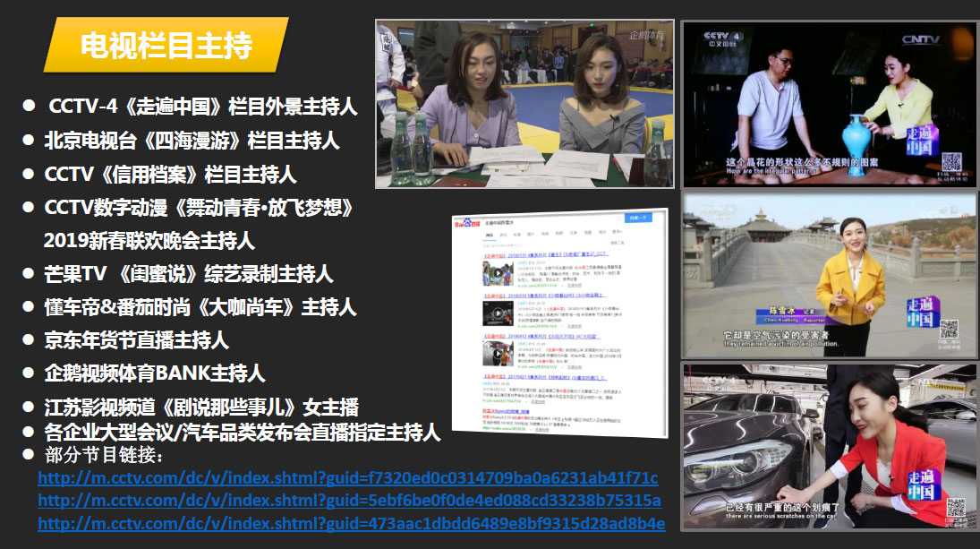Select the 部分节目链接: label

coord(105,455)
